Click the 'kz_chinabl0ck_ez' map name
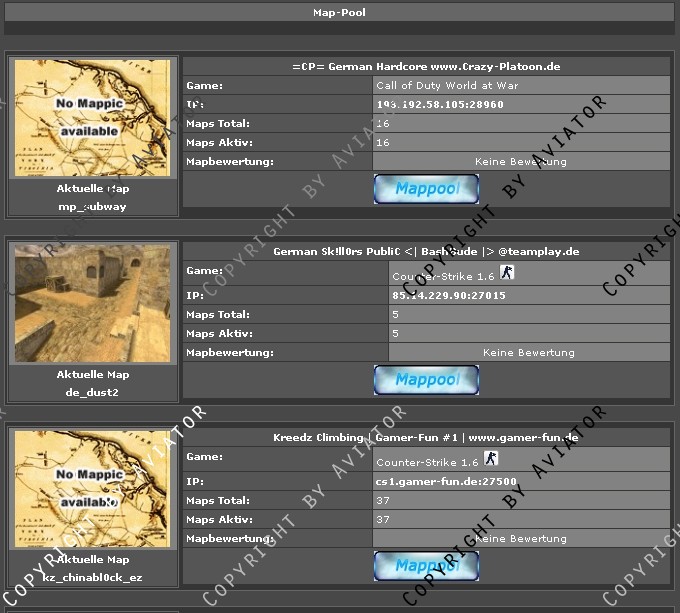Viewport: 680px width, 613px height. 92,578
